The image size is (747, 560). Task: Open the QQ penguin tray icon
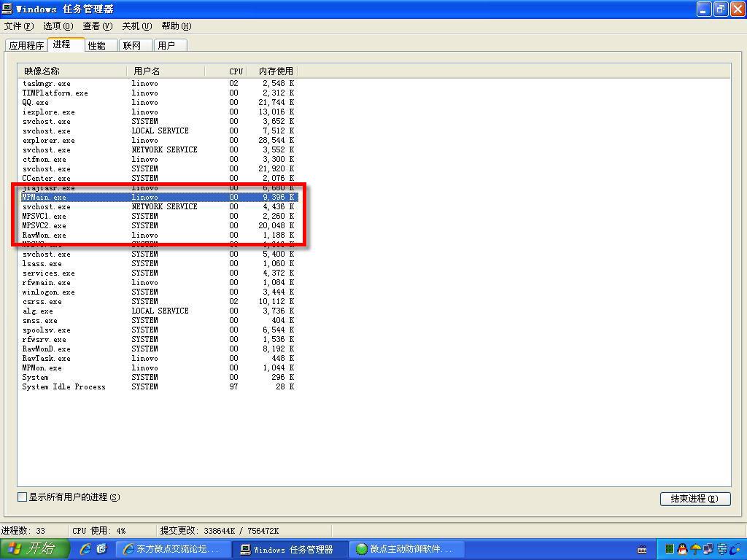[683, 550]
